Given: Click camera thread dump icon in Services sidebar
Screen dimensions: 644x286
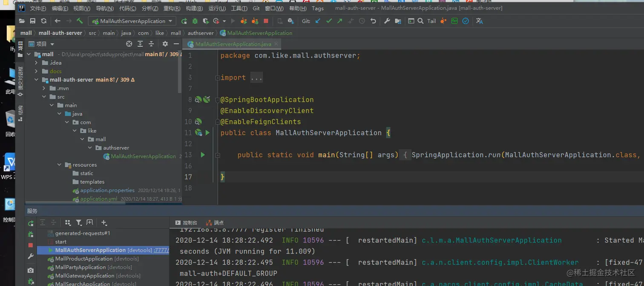Looking at the screenshot, I should 31,270.
